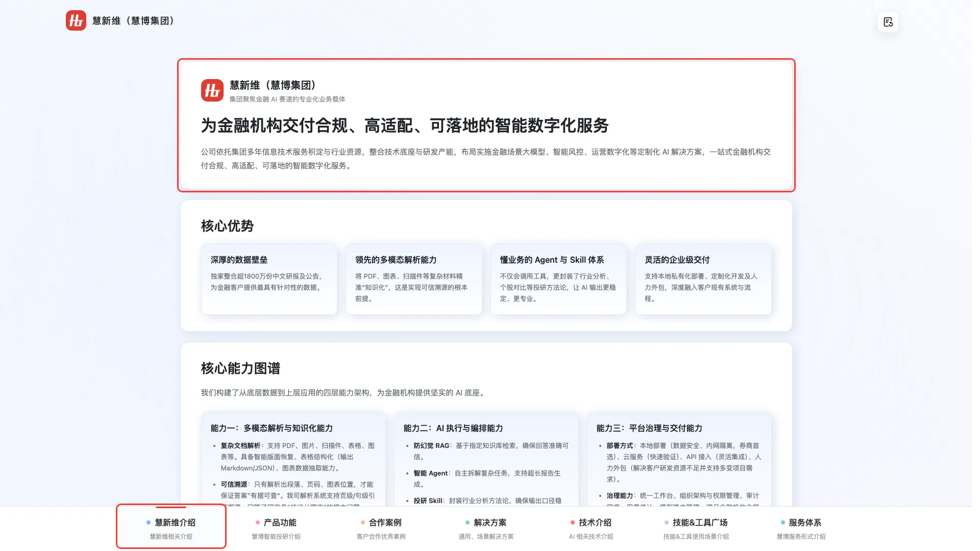The width and height of the screenshot is (980, 551).
Task: Click 能力一：多模态解析与知识化能力 heading
Action: click(272, 429)
